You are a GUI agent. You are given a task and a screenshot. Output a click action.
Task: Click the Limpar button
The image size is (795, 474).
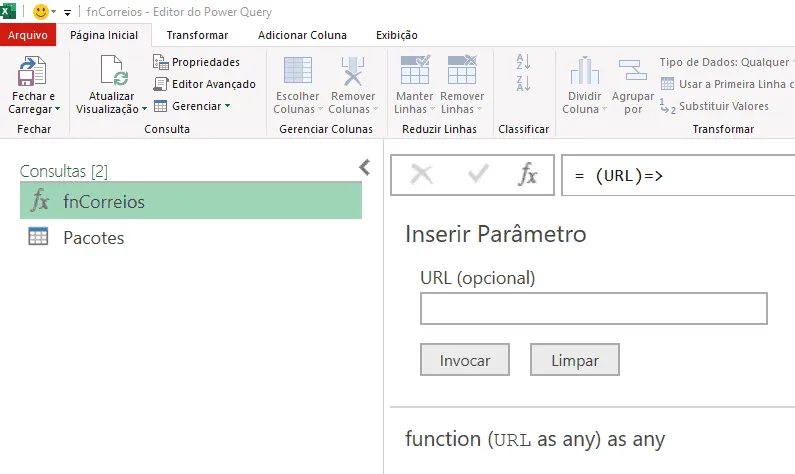[x=575, y=360]
